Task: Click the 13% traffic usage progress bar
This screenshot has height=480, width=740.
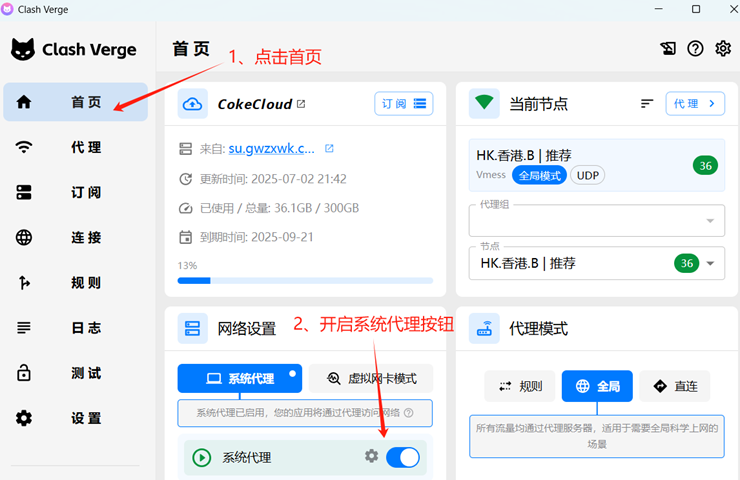Action: pyautogui.click(x=305, y=281)
